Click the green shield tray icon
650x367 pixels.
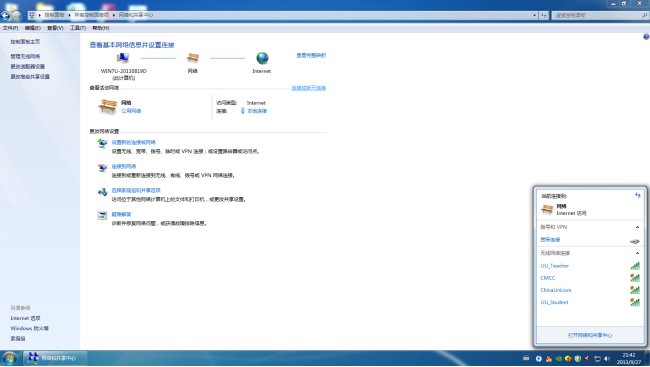click(578, 359)
